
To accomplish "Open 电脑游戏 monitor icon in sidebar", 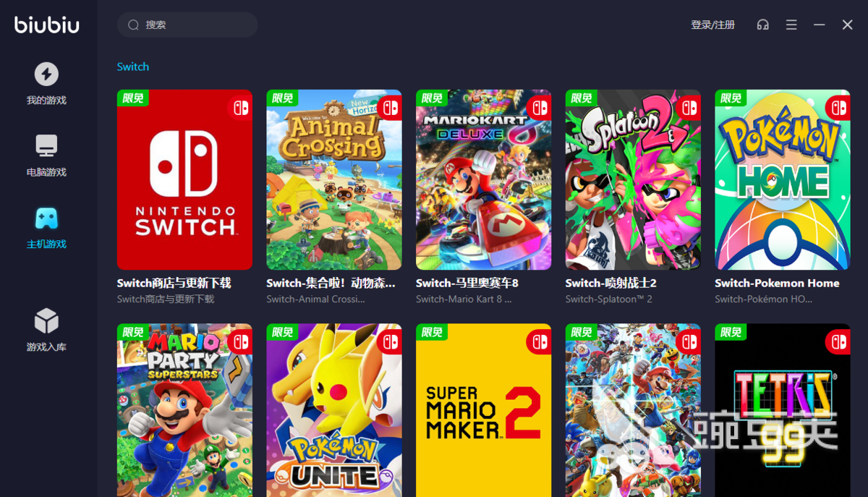I will (x=46, y=145).
